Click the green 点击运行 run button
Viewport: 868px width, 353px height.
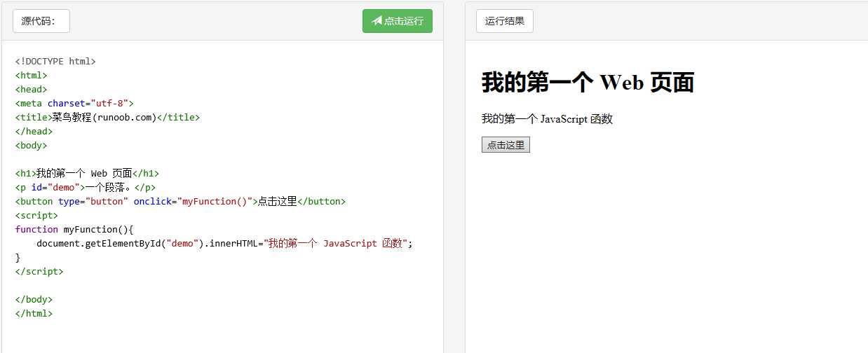(398, 21)
